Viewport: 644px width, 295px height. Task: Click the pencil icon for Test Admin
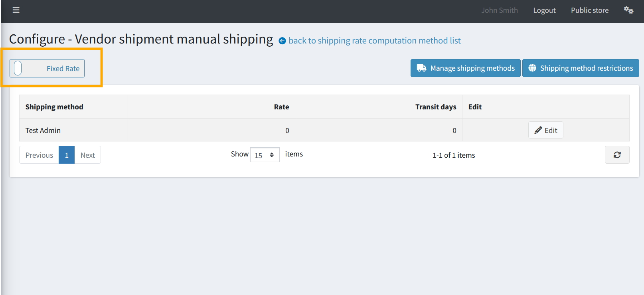(x=538, y=130)
